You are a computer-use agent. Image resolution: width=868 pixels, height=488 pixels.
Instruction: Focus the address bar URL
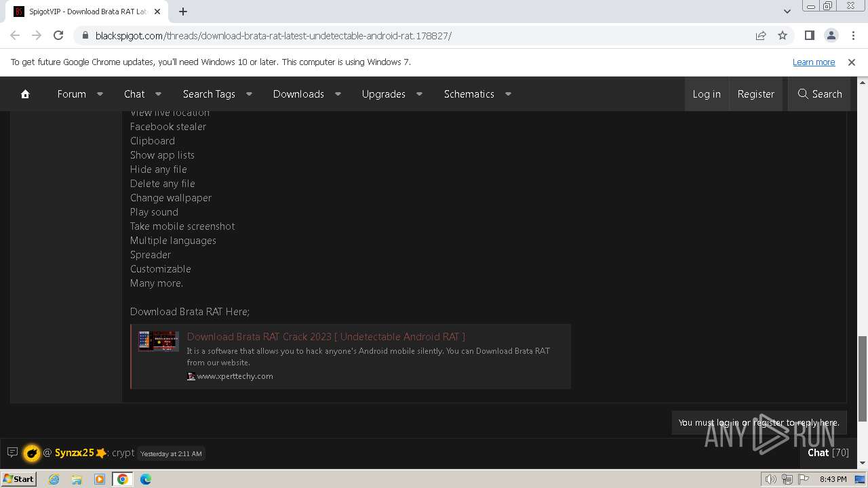pos(273,35)
